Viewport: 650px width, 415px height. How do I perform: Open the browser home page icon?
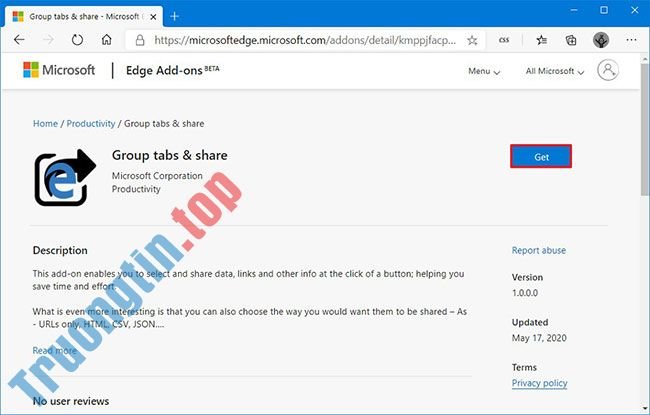pos(107,40)
